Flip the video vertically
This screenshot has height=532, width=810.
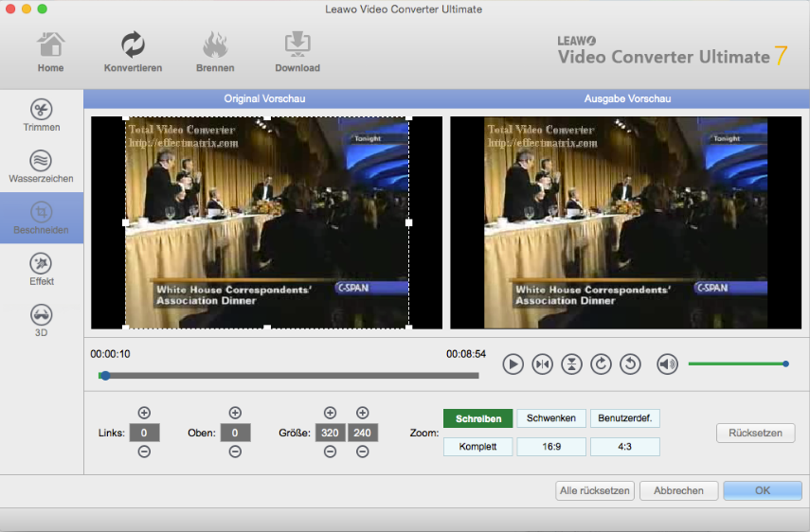tap(571, 364)
